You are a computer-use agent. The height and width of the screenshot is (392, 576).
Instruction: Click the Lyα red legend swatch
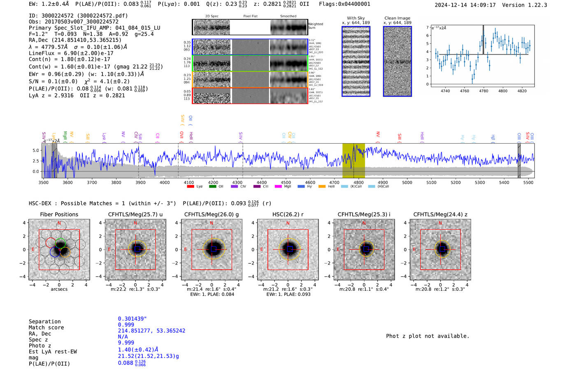click(190, 186)
